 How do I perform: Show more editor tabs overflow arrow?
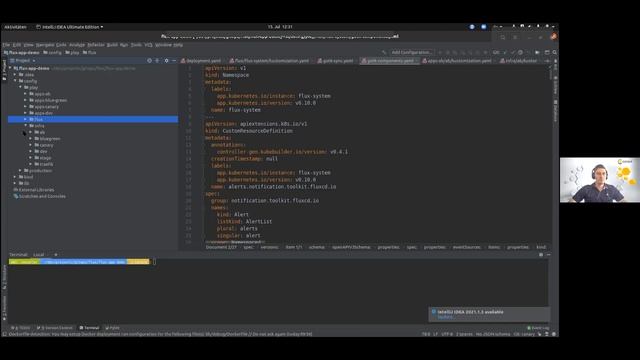point(547,61)
